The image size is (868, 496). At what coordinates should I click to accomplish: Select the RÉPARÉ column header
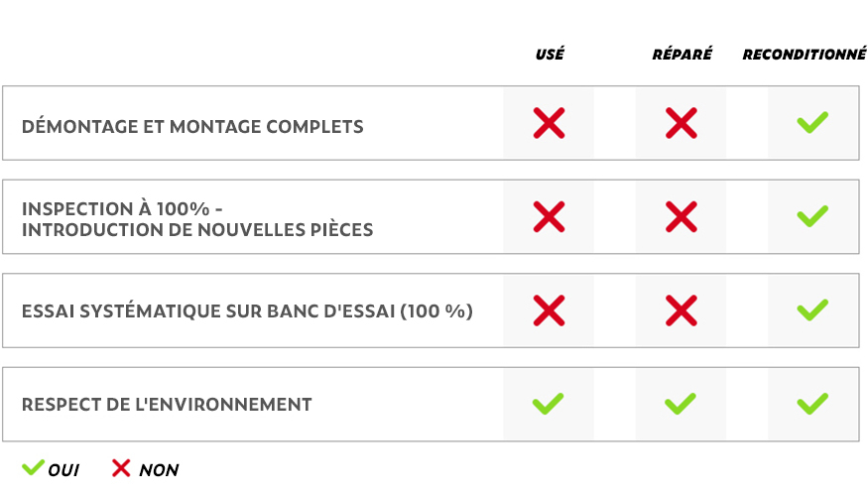click(x=682, y=55)
